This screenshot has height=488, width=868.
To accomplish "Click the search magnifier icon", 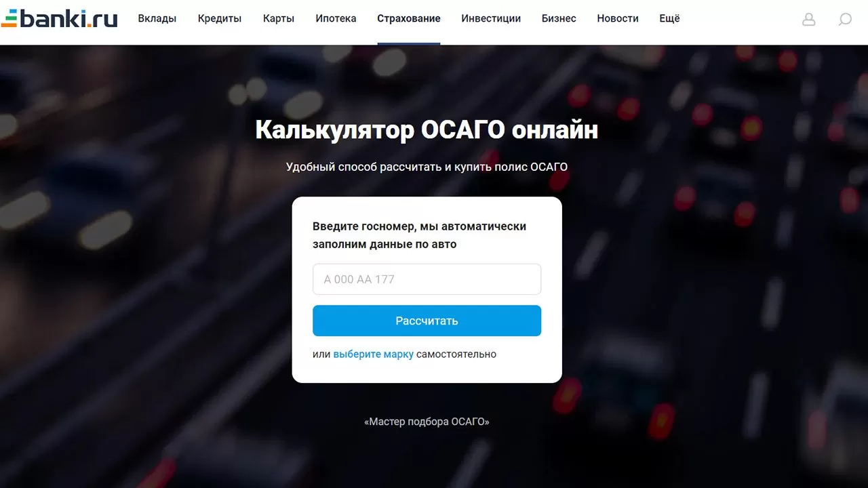I will [x=844, y=19].
